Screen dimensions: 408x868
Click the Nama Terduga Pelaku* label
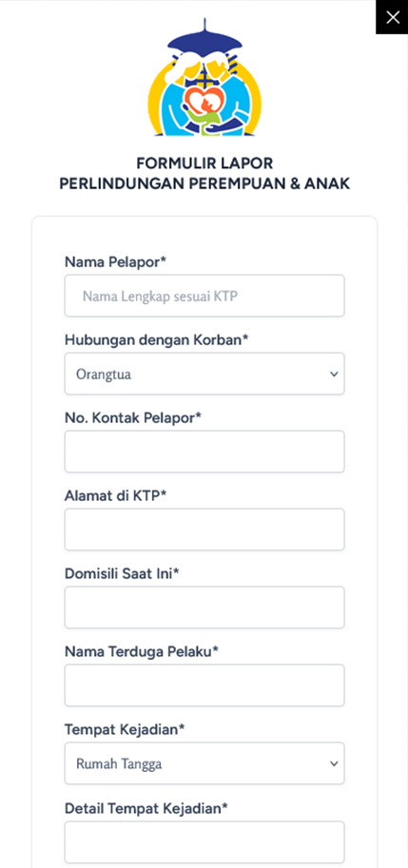click(142, 651)
